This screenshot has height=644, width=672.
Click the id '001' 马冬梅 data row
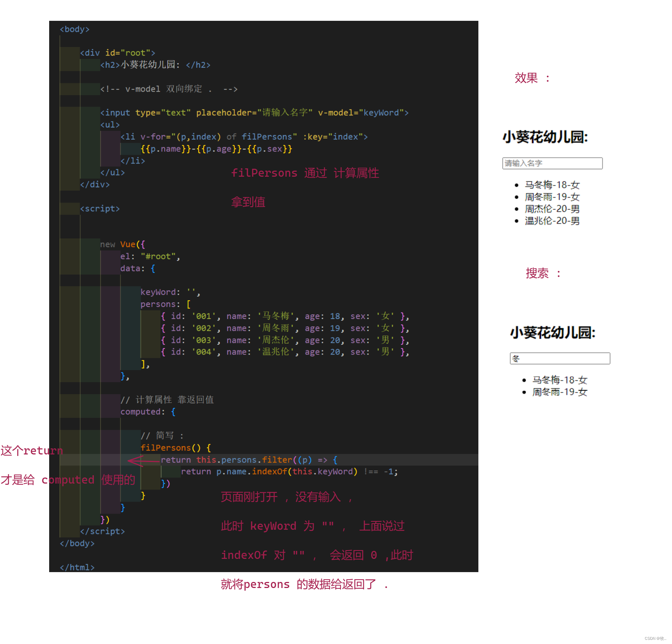285,316
